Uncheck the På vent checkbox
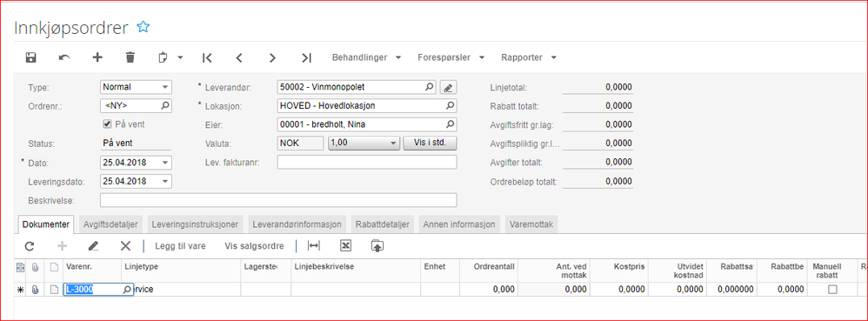 pos(107,124)
